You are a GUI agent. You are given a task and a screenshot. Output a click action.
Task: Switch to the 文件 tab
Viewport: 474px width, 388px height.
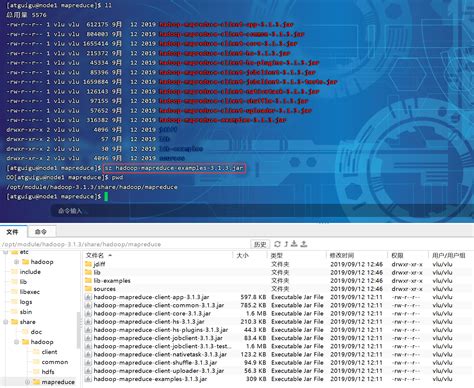[12, 232]
